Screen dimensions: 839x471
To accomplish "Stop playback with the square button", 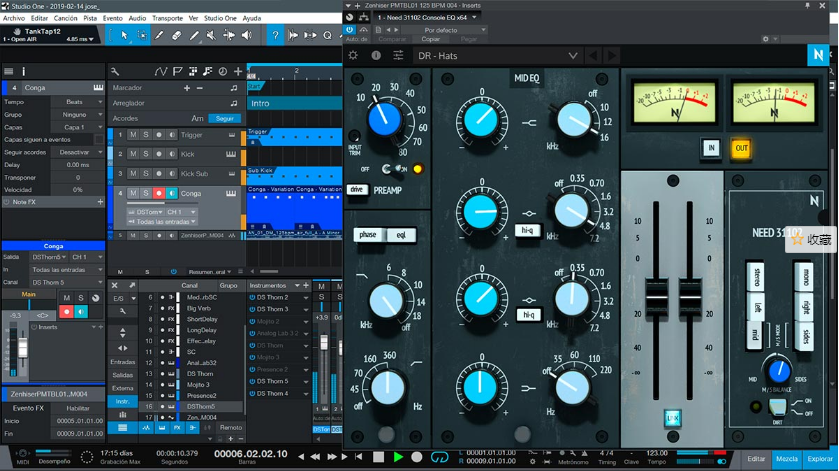I will point(378,457).
